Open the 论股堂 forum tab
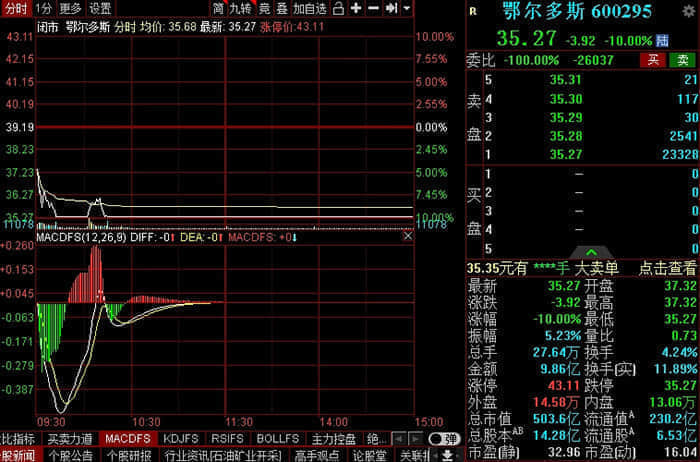This screenshot has width=700, height=462. tap(369, 456)
